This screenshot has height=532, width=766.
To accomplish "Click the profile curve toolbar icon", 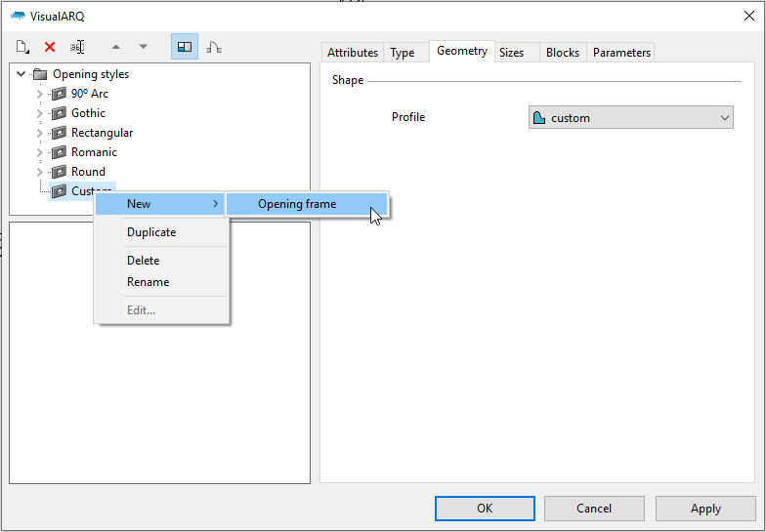I will pos(213,47).
